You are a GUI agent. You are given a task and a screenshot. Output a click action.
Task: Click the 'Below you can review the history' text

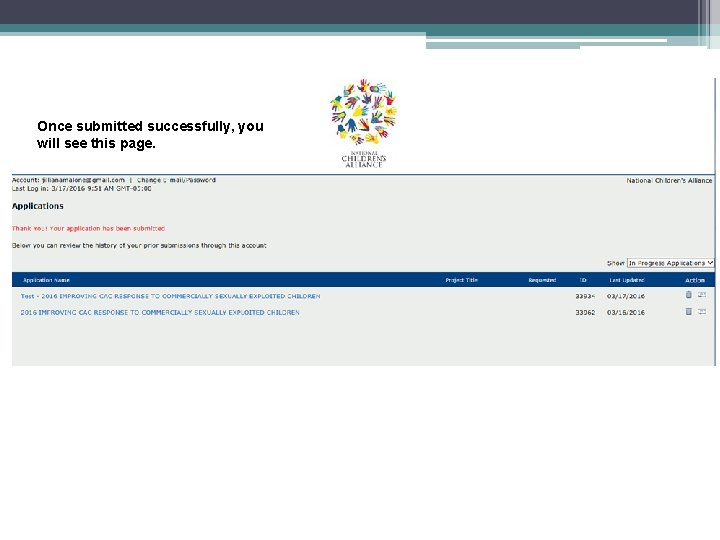pos(139,246)
